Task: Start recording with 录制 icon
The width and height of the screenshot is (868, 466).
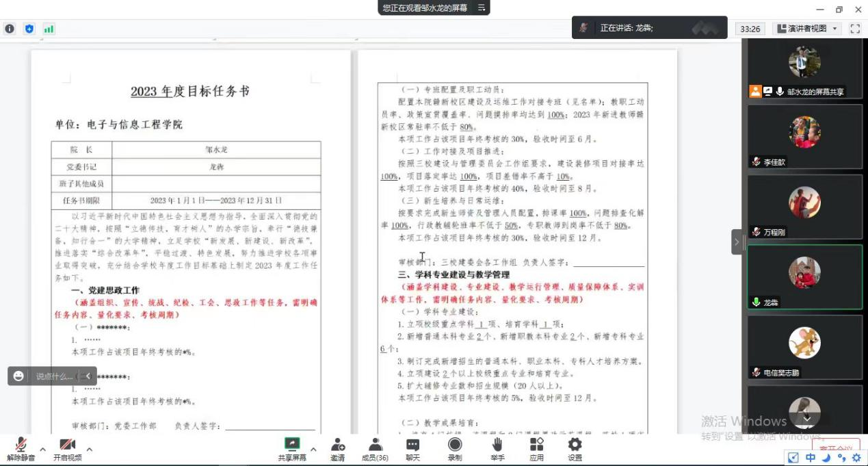Action: 454,448
